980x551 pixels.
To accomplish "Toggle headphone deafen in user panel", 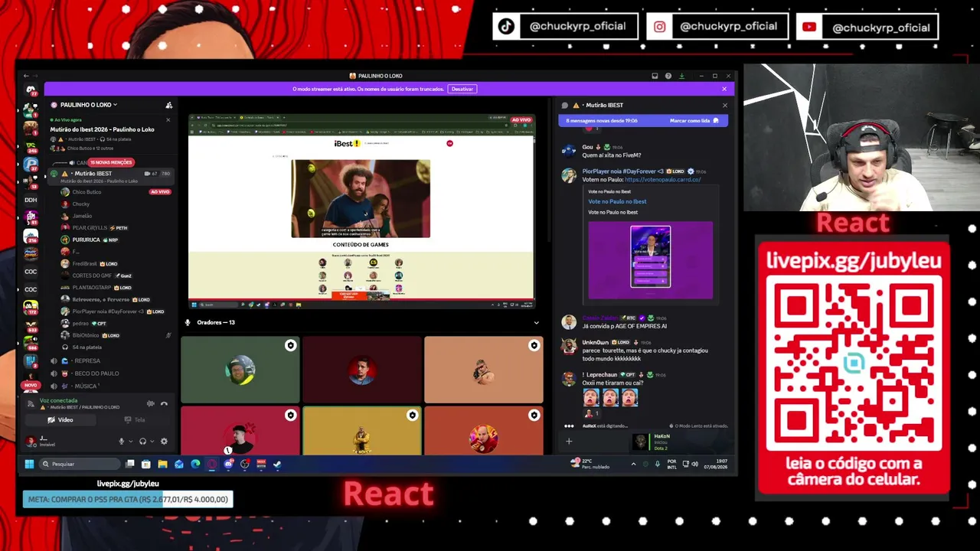I will 142,441.
